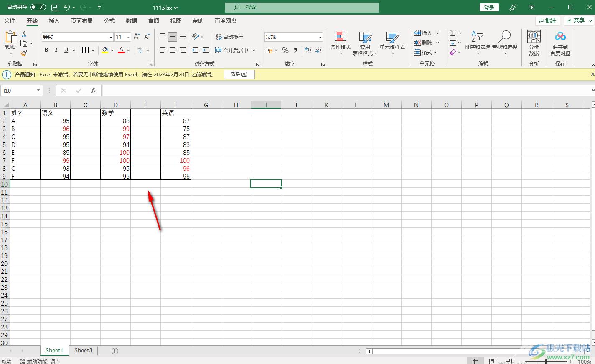Toggle Wrap Text (自动换行)
The width and height of the screenshot is (595, 364).
[229, 37]
